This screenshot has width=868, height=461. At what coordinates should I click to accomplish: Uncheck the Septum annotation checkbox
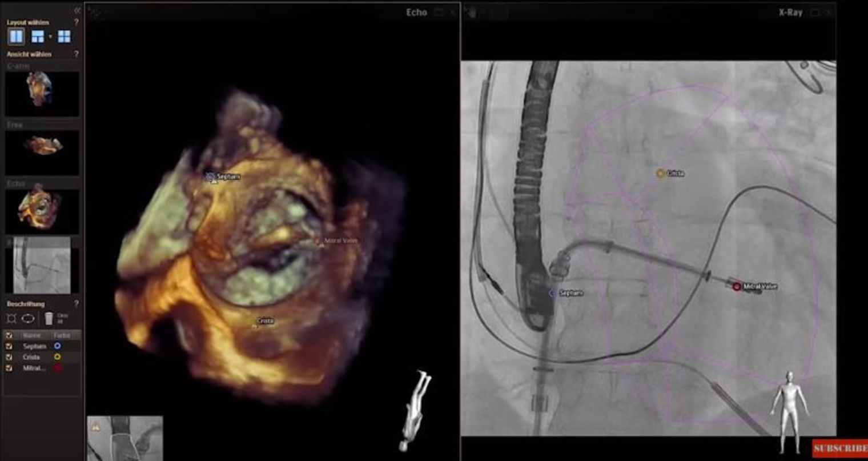(x=9, y=346)
